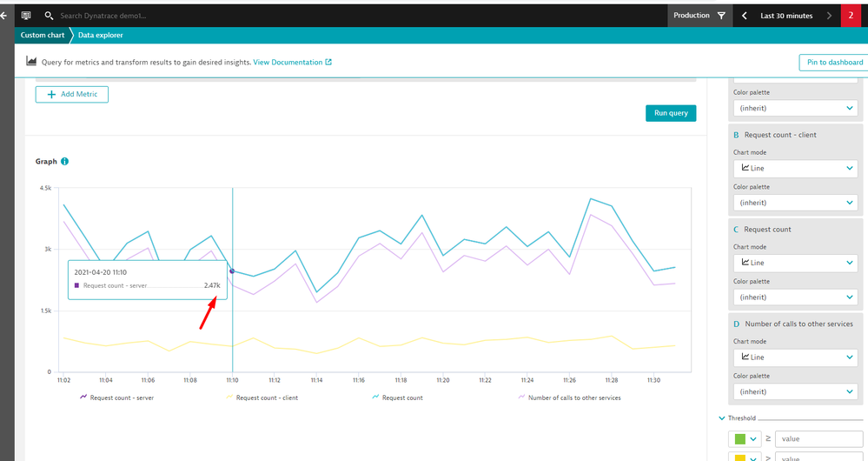The image size is (868, 461).
Task: Click the Run query button
Action: pyautogui.click(x=670, y=113)
